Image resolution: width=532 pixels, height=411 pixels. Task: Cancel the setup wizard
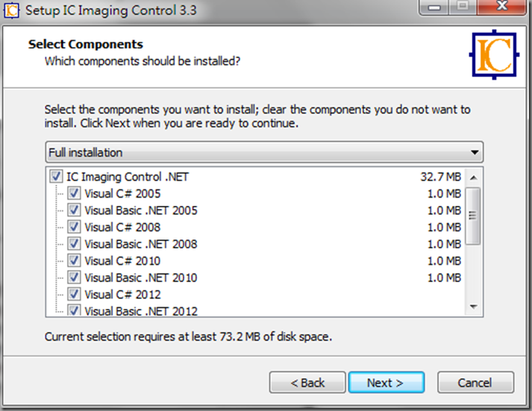[x=475, y=383]
